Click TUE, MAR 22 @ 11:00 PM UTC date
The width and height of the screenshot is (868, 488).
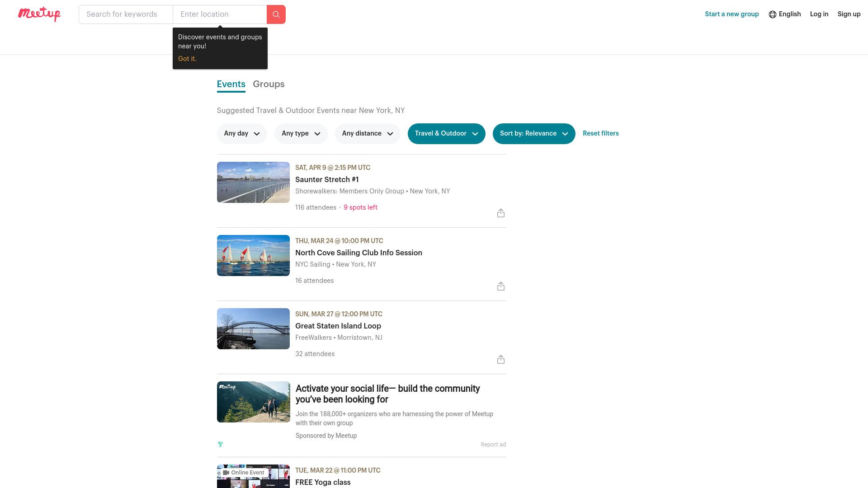click(338, 470)
